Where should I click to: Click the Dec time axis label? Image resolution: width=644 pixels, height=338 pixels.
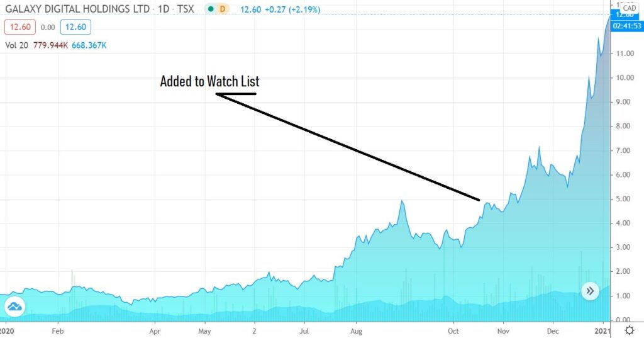click(x=553, y=331)
